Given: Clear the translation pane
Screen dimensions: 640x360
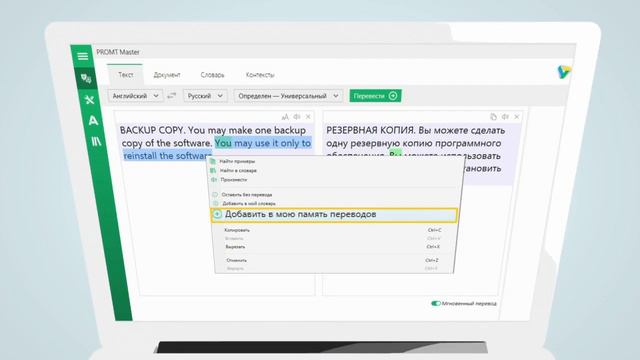Looking at the screenshot, I should pos(517,117).
